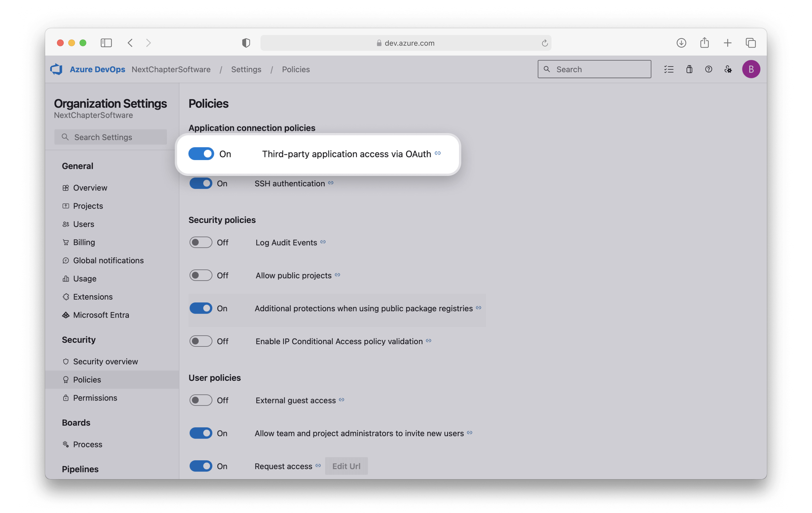Enable Log Audit Events toggle
The width and height of the screenshot is (812, 513).
pyautogui.click(x=201, y=242)
